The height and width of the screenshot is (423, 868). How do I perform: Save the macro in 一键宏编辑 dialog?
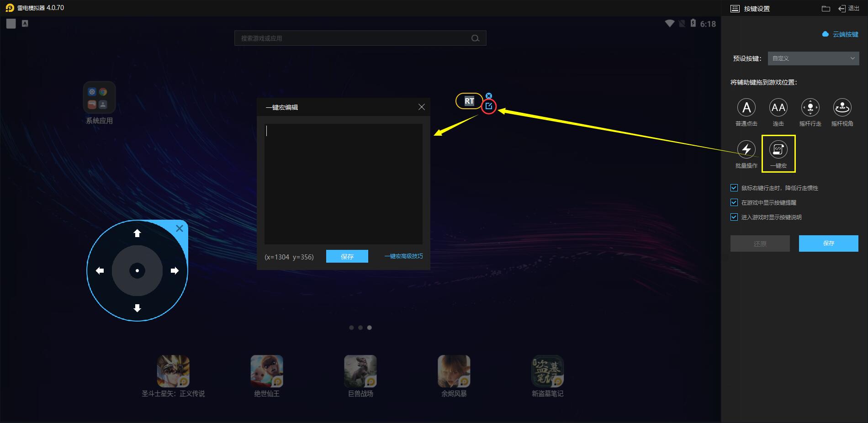click(x=347, y=256)
